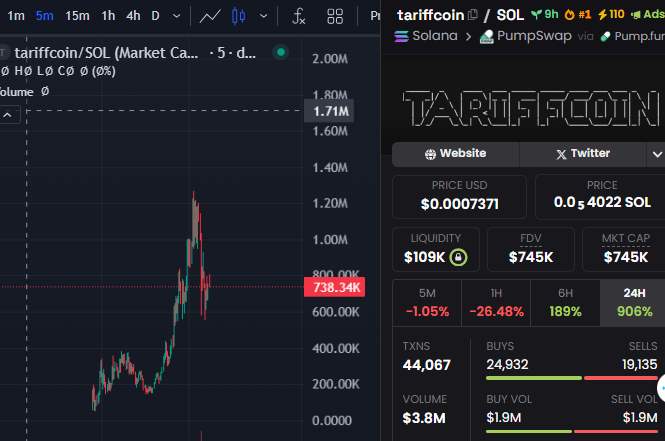Click the green sprout 9h age icon
The height and width of the screenshot is (441, 665).
545,14
